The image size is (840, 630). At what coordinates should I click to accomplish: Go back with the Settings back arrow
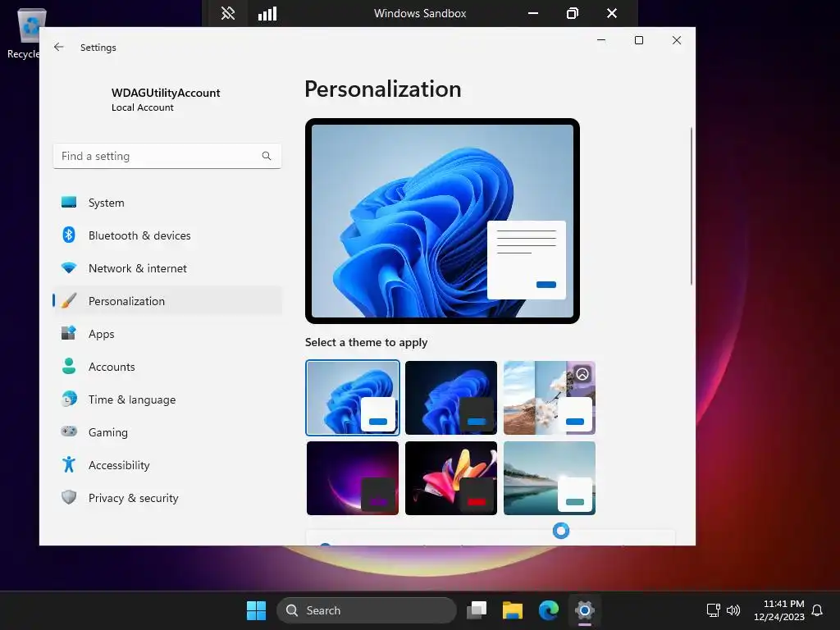pyautogui.click(x=59, y=47)
